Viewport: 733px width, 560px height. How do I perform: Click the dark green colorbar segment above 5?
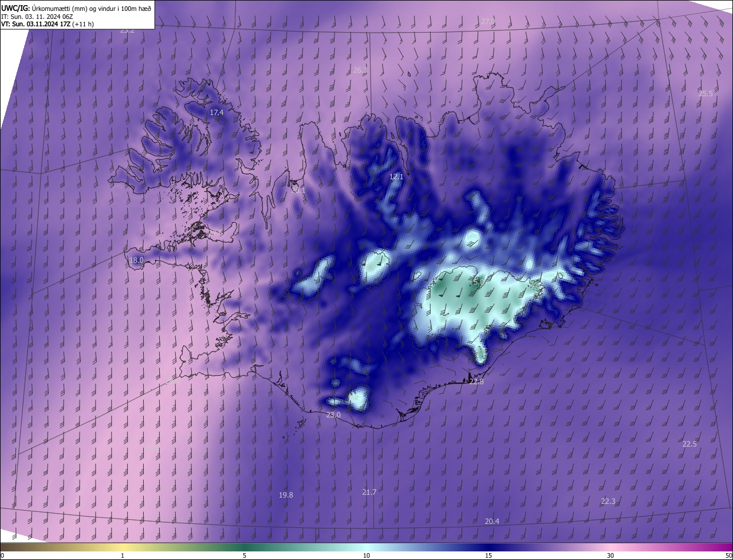click(245, 547)
